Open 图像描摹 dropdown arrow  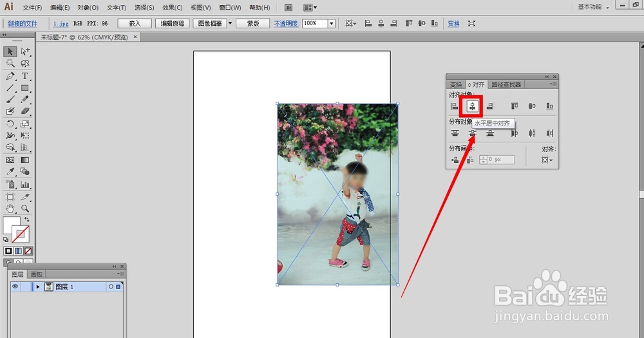(x=230, y=23)
